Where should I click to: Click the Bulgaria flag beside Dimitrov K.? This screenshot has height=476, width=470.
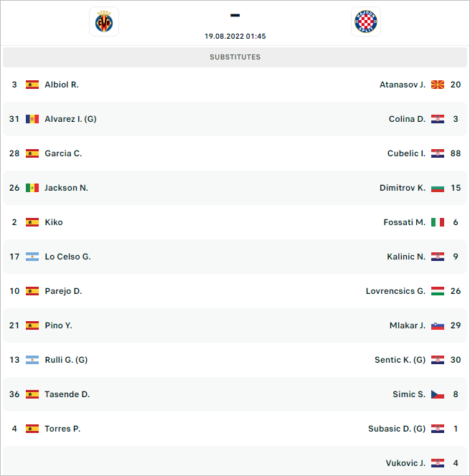[438, 188]
